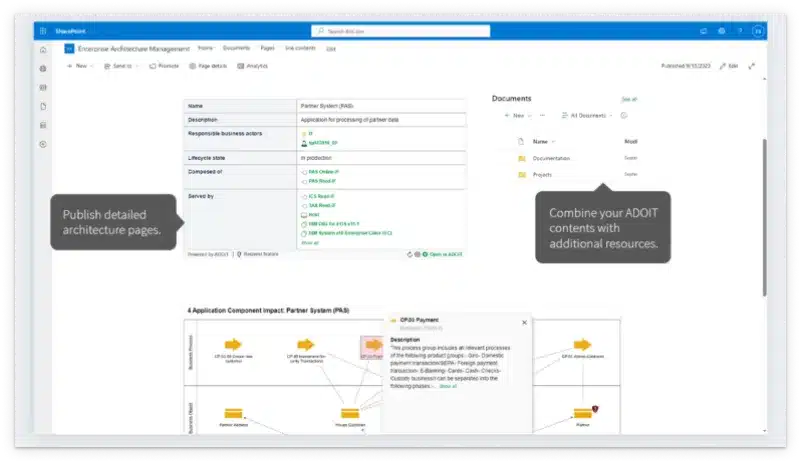The width and height of the screenshot is (801, 464).
Task: Click the refresh icon beside Open in ADOIT
Action: point(409,254)
